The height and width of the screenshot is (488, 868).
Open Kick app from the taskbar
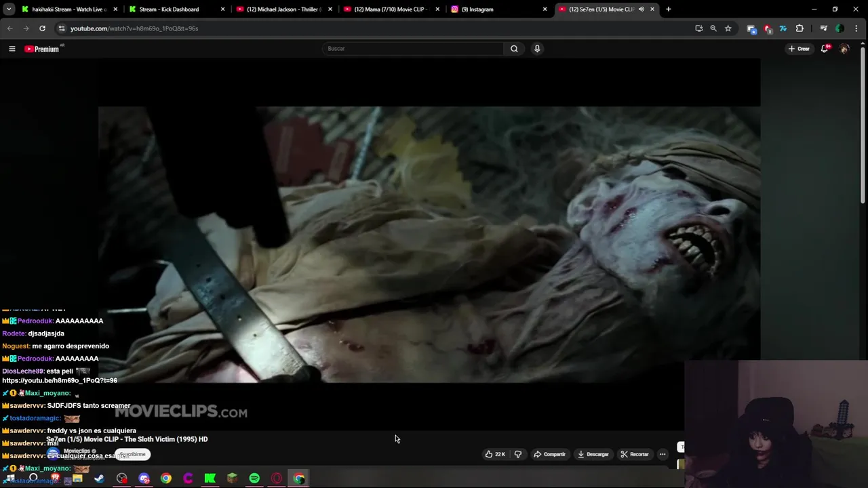click(x=210, y=479)
